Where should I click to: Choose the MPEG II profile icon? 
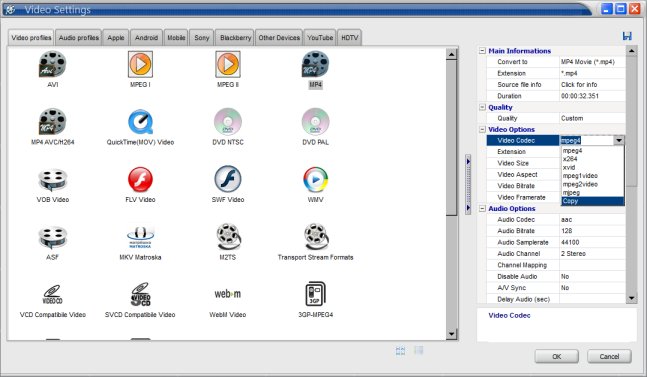coord(228,64)
